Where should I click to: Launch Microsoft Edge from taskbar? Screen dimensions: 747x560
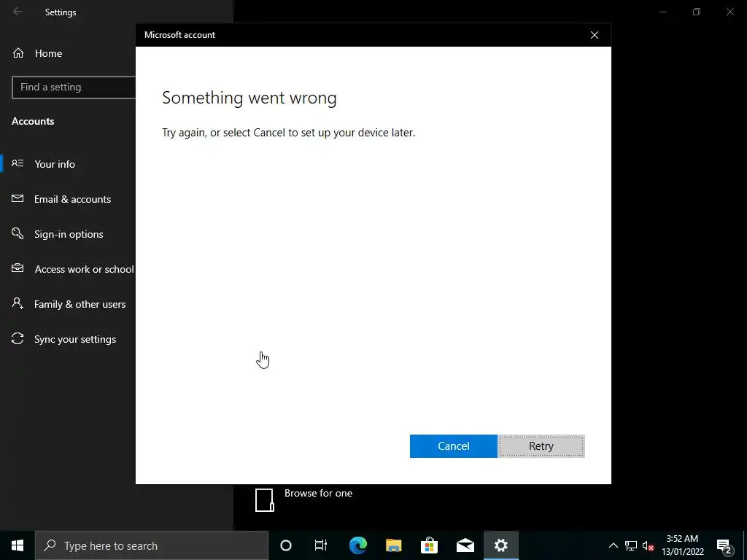pyautogui.click(x=357, y=545)
